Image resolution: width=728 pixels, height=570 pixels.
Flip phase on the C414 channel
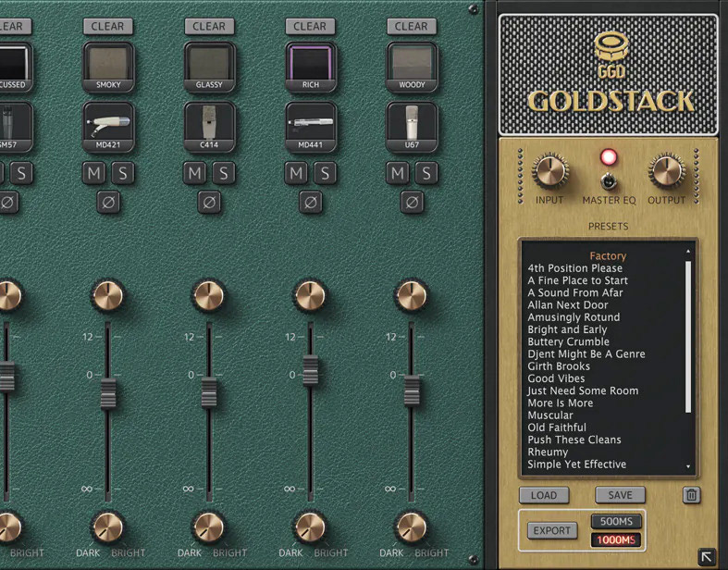(209, 202)
